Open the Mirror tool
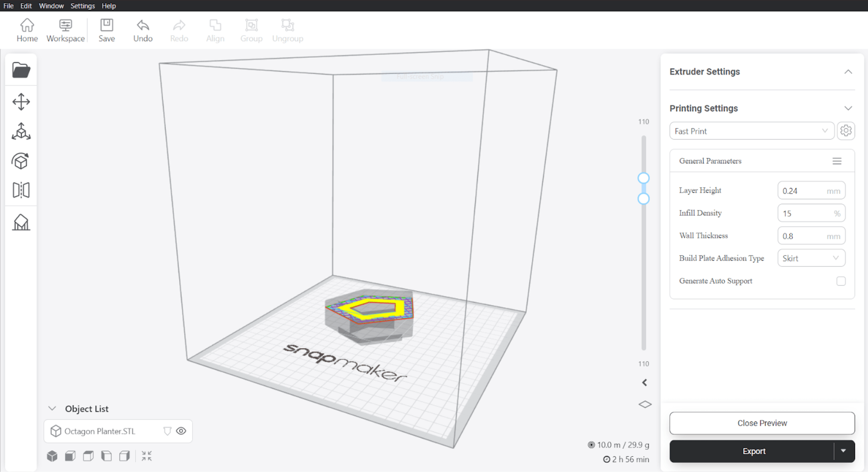Screen dimensions: 868x472 pyautogui.click(x=21, y=190)
